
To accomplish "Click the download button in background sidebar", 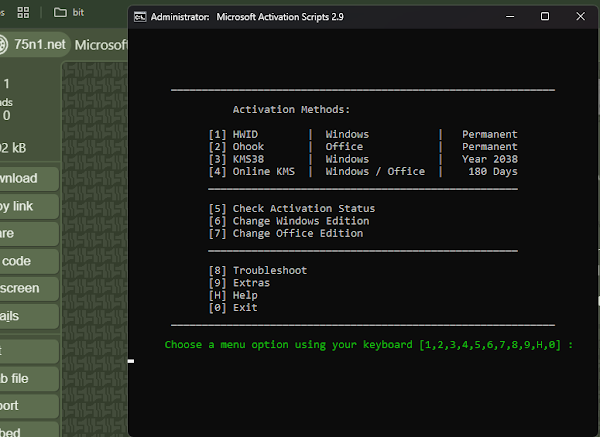I will (x=29, y=178).
